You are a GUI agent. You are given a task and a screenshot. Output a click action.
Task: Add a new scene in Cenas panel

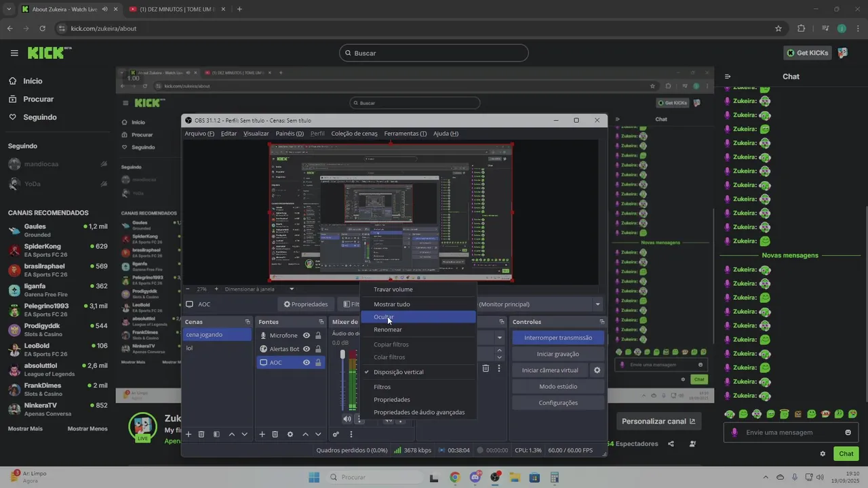click(x=189, y=434)
